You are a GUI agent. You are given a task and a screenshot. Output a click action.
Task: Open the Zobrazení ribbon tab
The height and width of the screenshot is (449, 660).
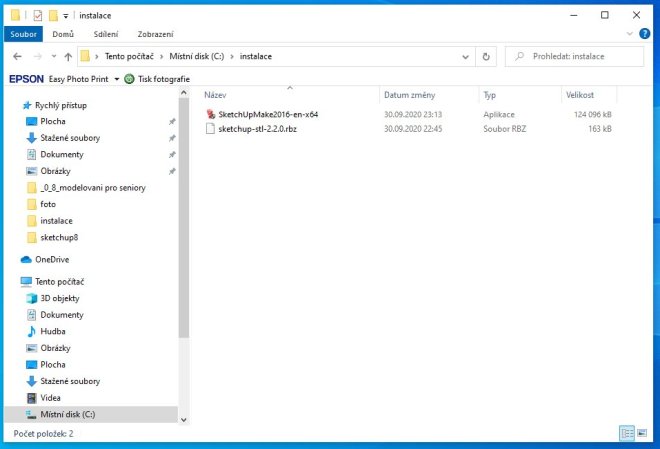tap(155, 34)
